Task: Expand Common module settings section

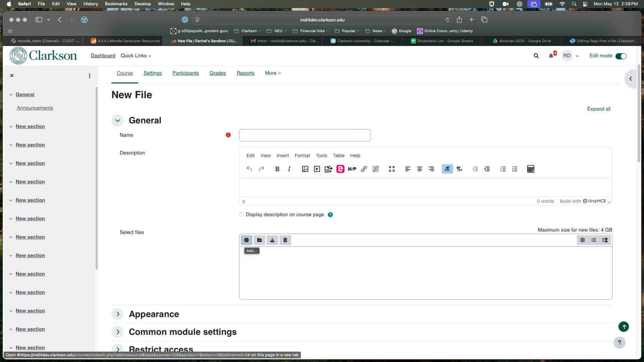Action: (118, 332)
